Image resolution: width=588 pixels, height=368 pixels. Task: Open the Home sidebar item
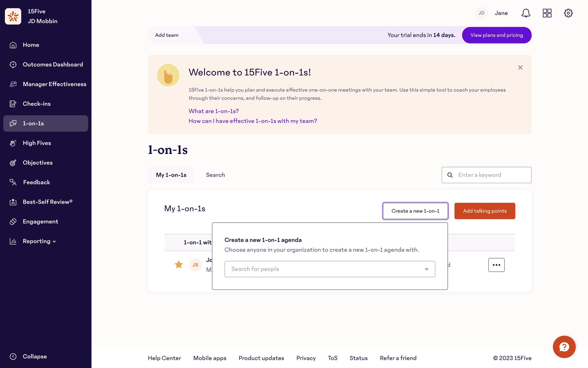point(46,45)
